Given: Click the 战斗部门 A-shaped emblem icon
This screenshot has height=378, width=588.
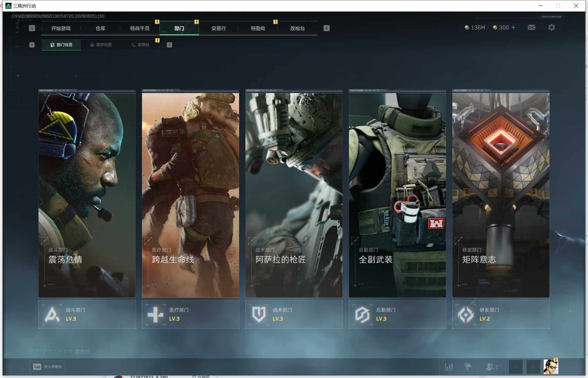Looking at the screenshot, I should (x=52, y=314).
